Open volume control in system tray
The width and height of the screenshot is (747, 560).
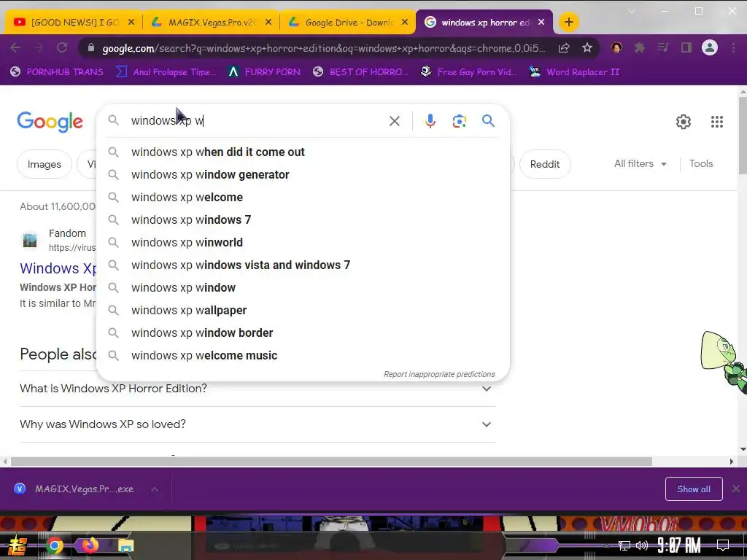(x=642, y=545)
